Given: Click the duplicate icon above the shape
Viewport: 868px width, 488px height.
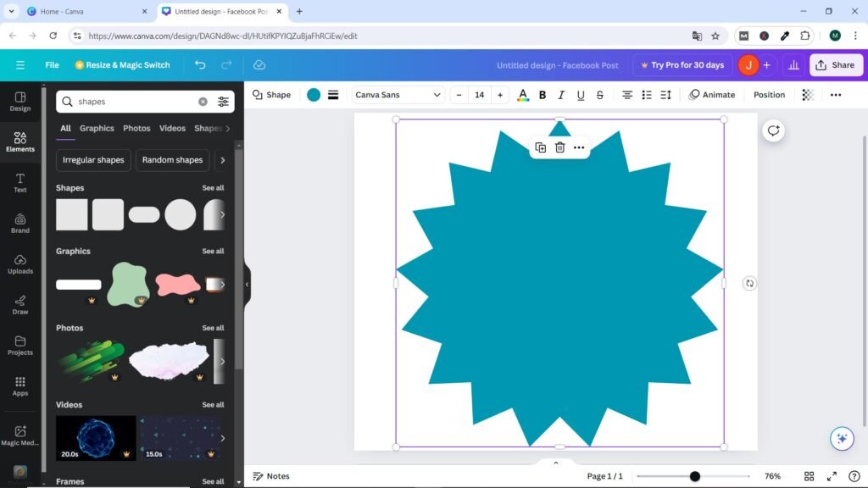Looking at the screenshot, I should (540, 147).
